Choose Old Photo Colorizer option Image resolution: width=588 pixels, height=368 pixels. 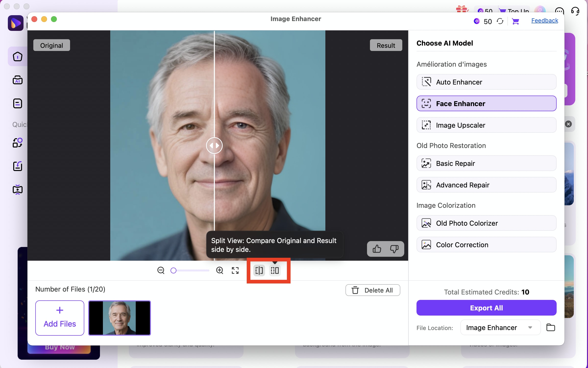coord(486,223)
